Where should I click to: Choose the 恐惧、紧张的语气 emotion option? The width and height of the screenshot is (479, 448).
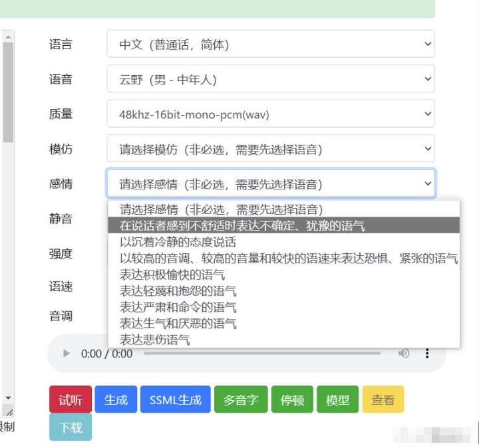pyautogui.click(x=283, y=258)
